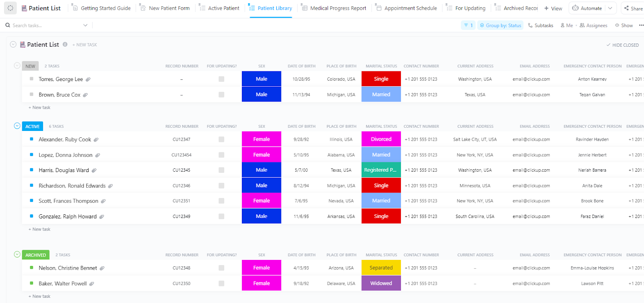Toggle Subtasks display in the toolbar

click(x=541, y=25)
